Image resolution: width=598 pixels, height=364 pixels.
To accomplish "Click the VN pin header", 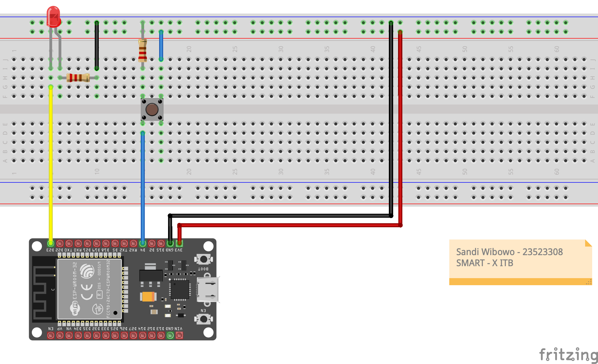I will coord(69,335).
